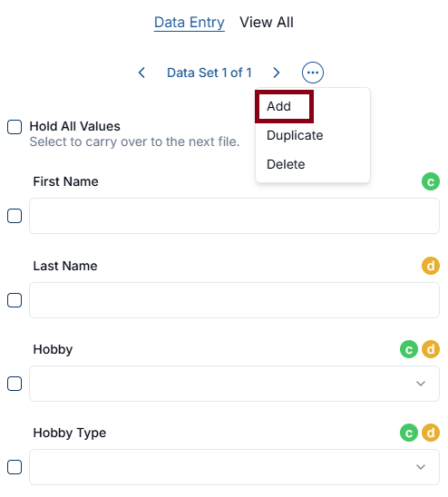Screen dimensions: 448x497
Task: Open the three-dot data set options menu
Action: point(312,73)
